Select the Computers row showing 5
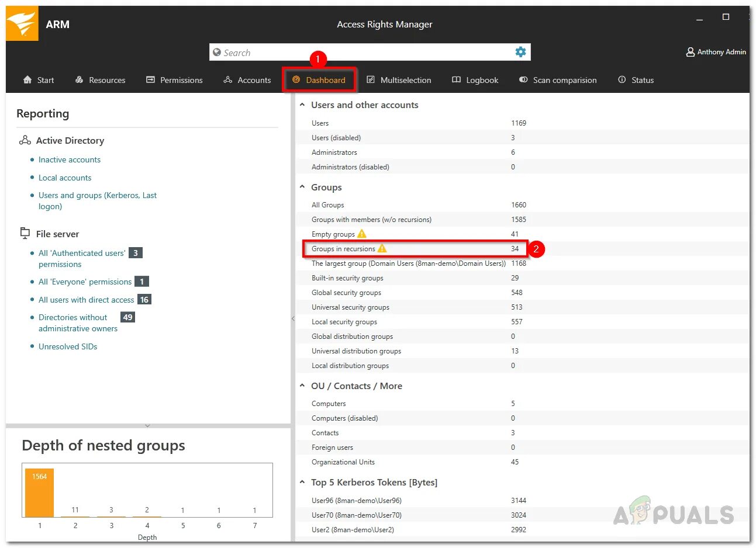 pyautogui.click(x=522, y=403)
